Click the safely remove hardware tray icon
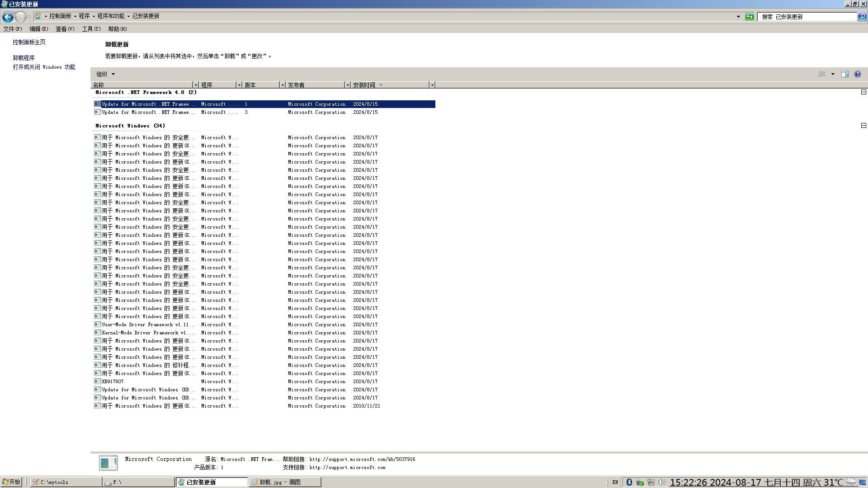The height and width of the screenshot is (488, 868). click(x=640, y=482)
